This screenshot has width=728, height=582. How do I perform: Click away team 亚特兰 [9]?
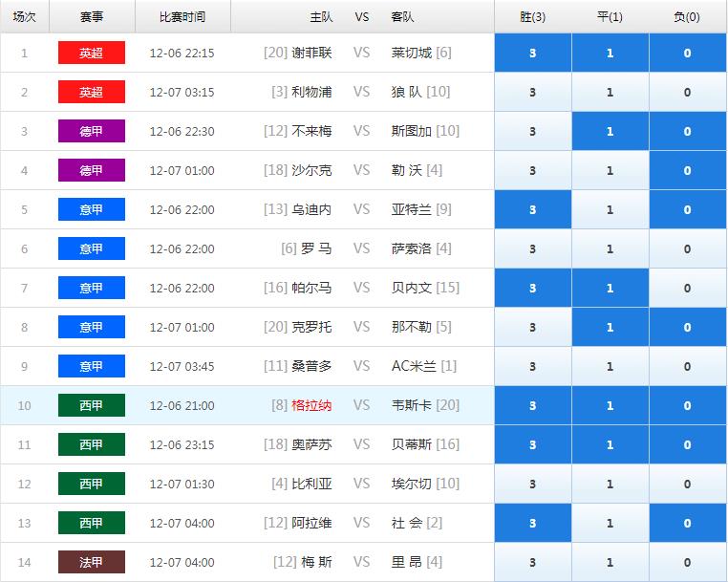pyautogui.click(x=421, y=209)
